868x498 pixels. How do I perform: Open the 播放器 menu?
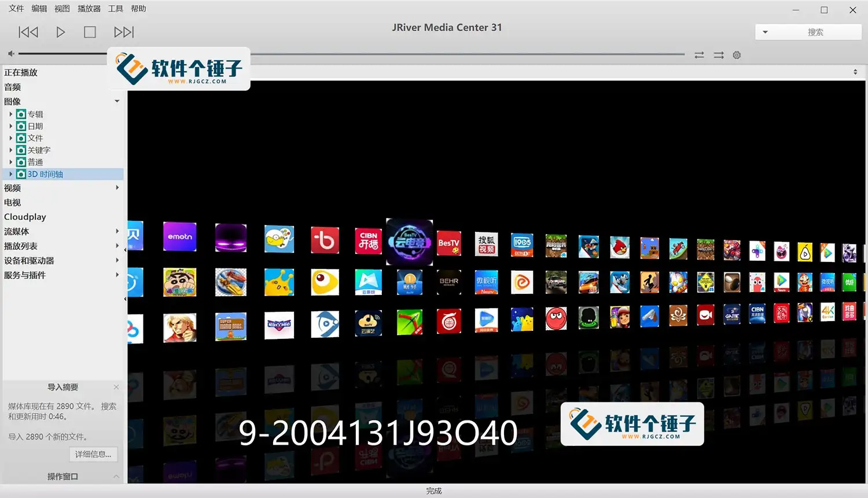click(89, 9)
